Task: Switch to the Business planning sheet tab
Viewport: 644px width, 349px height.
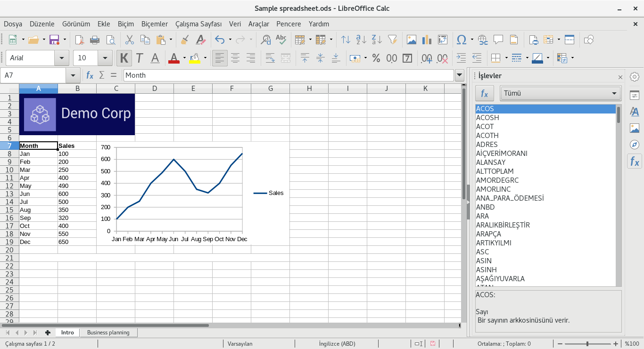Action: (x=108, y=333)
